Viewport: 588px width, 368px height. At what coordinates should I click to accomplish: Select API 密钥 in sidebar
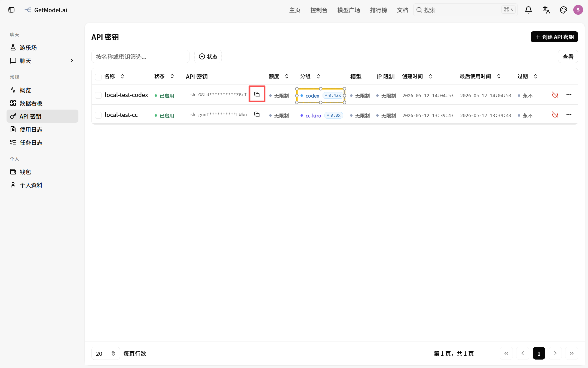coord(42,116)
